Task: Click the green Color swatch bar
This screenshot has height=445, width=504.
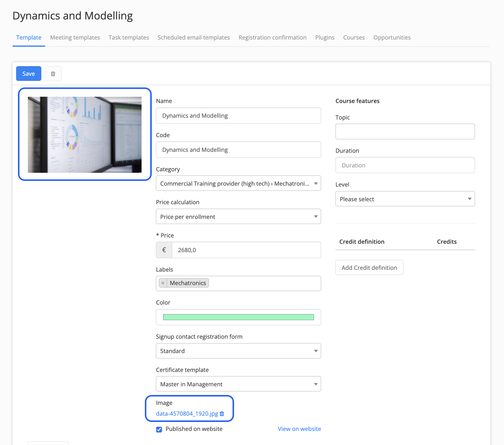Action: click(x=239, y=317)
